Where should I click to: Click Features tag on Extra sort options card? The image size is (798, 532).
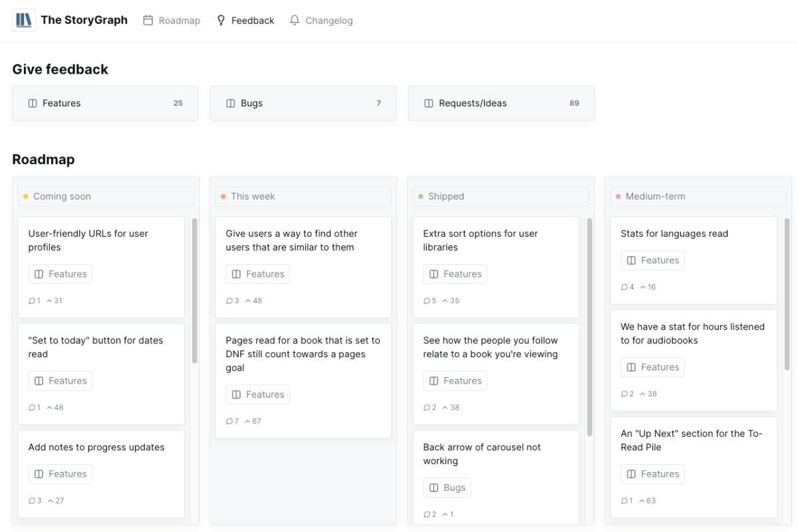pyautogui.click(x=455, y=274)
